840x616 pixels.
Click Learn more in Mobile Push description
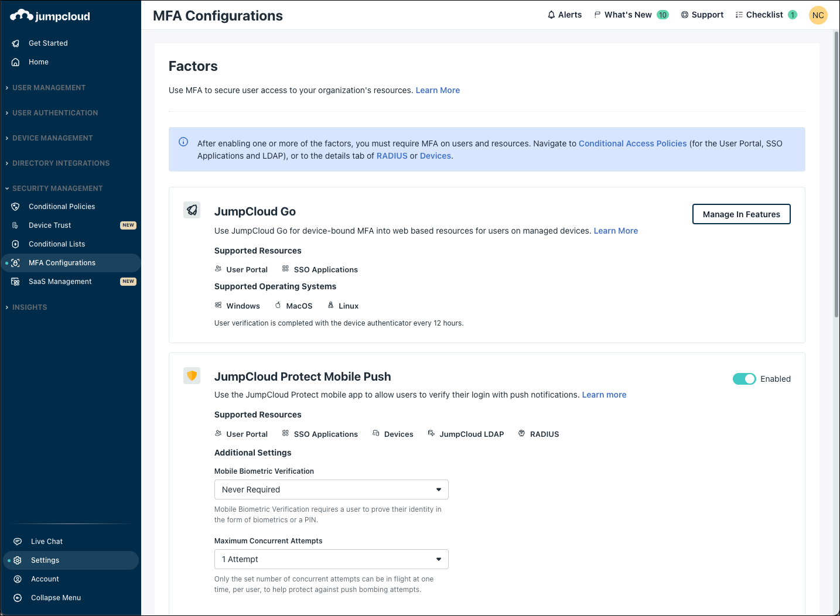coord(604,395)
